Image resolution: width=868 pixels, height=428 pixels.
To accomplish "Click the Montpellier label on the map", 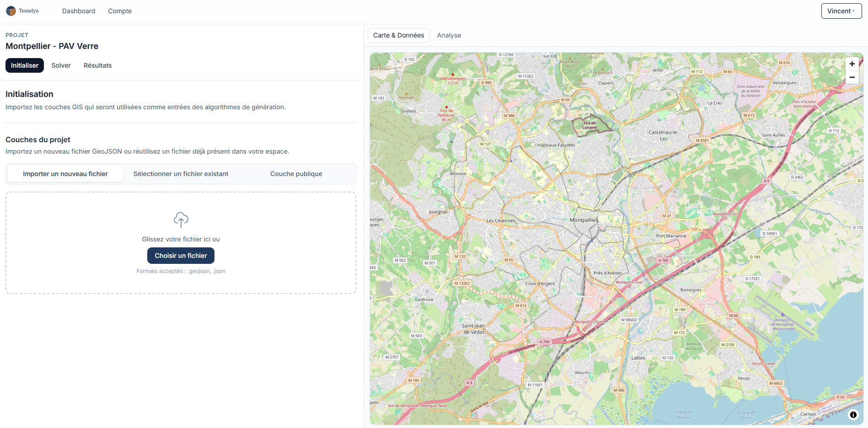I will (x=584, y=220).
